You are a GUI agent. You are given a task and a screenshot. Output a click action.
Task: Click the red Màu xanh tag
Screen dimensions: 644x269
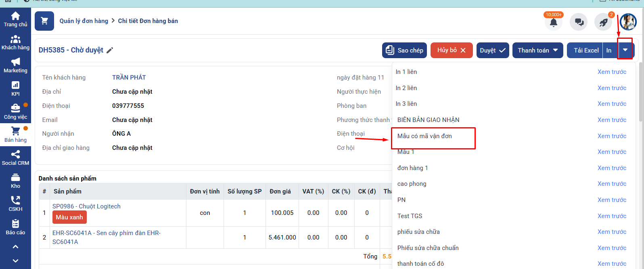(x=69, y=217)
